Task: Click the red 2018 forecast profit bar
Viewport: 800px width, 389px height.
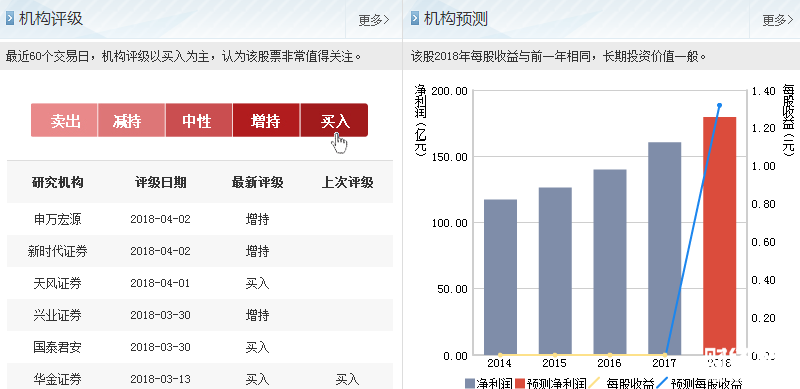Action: [719, 236]
